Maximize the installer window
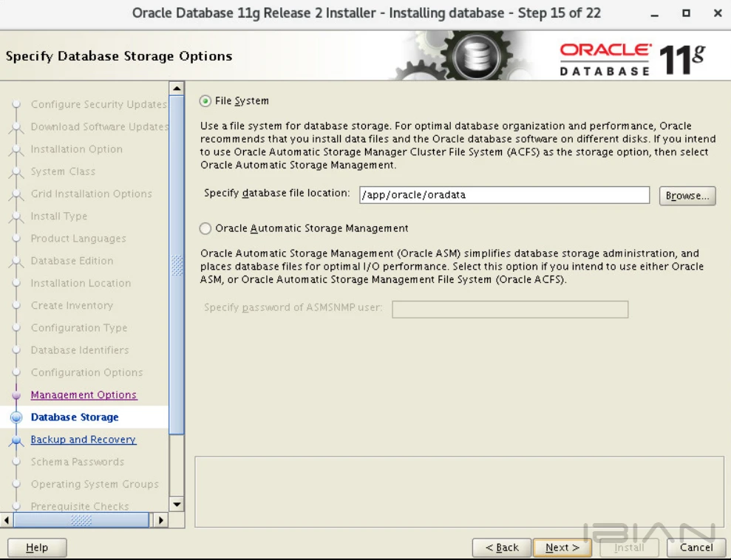The width and height of the screenshot is (731, 560). pos(686,13)
